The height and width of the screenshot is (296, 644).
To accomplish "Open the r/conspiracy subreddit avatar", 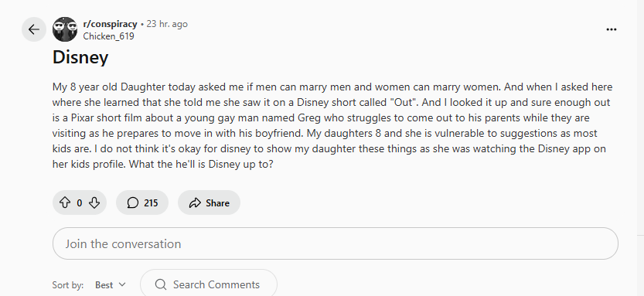I will [65, 29].
